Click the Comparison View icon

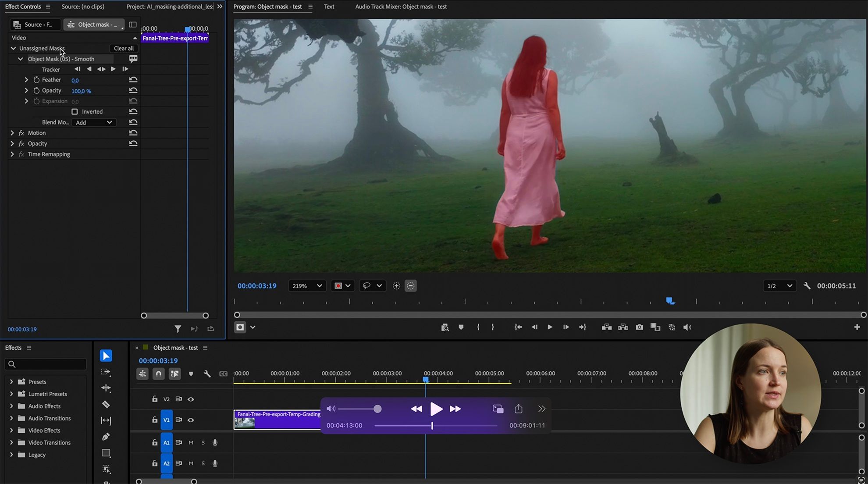(655, 327)
